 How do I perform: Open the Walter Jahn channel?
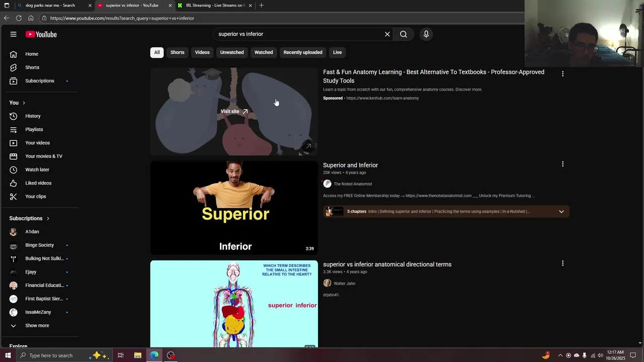344,284
